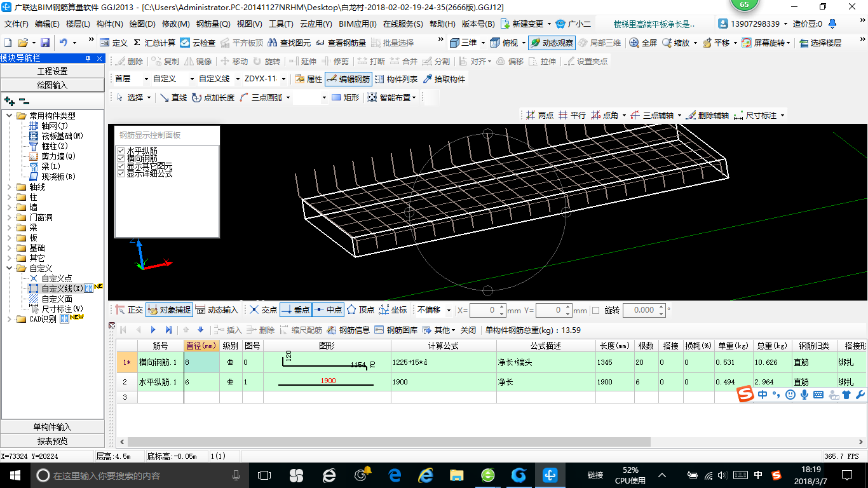The height and width of the screenshot is (488, 868).
Task: Enable the 旋转 rotation checkbox
Action: coord(596,310)
